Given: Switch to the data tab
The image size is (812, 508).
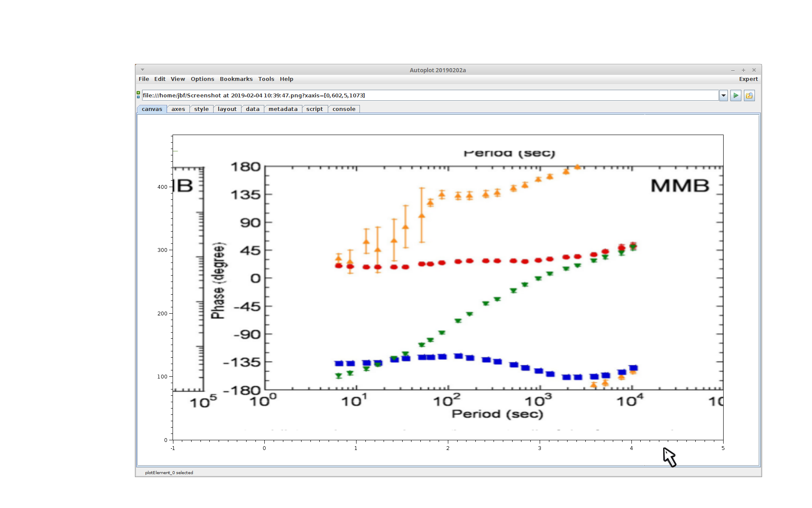Looking at the screenshot, I should tap(252, 109).
